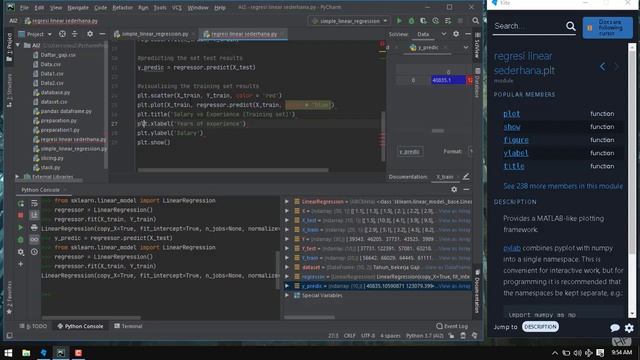Expand dataset variable row
640x360 pixels.
[287, 267]
